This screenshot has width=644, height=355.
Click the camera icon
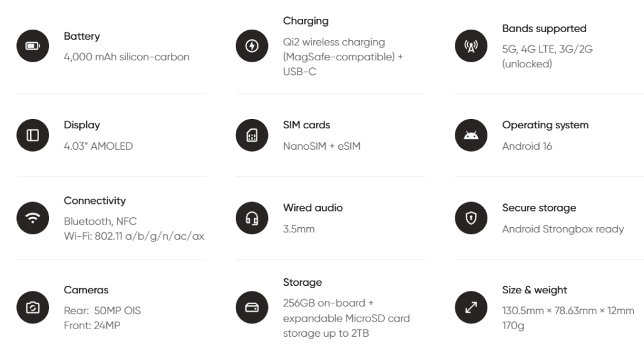click(x=32, y=307)
